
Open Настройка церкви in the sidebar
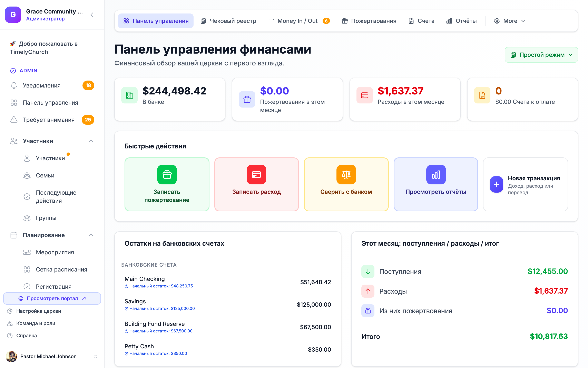pos(38,311)
